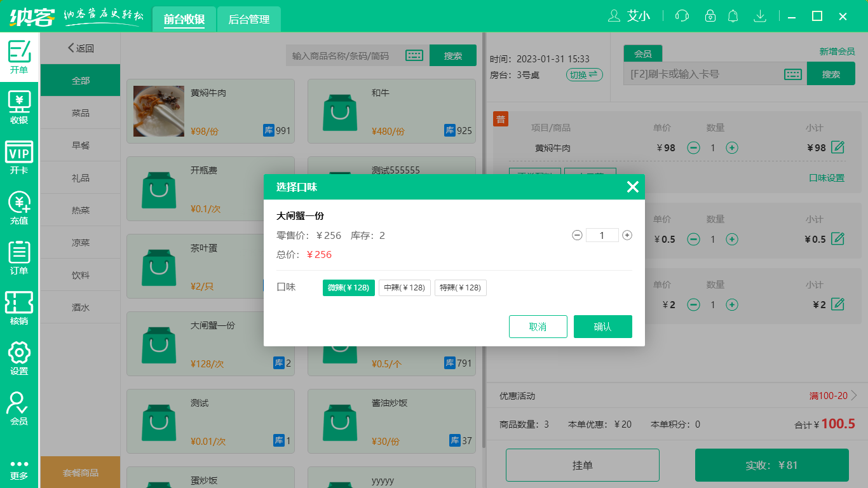Increase quantity of ¥0.5 item
Screen dimensions: 868x488
coord(732,240)
